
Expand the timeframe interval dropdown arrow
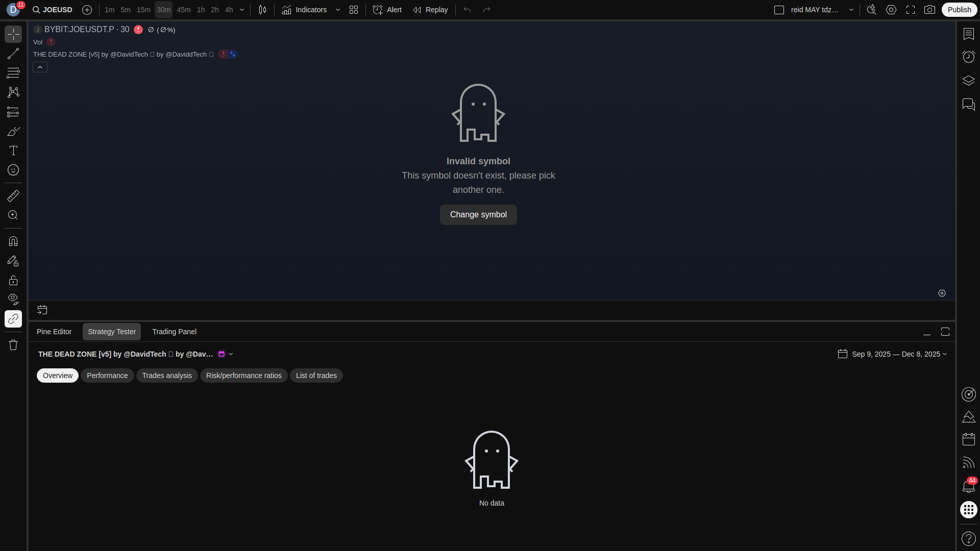pos(242,10)
